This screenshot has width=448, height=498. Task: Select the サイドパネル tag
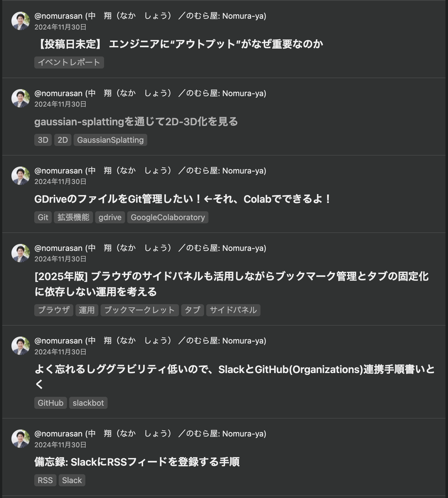(233, 310)
